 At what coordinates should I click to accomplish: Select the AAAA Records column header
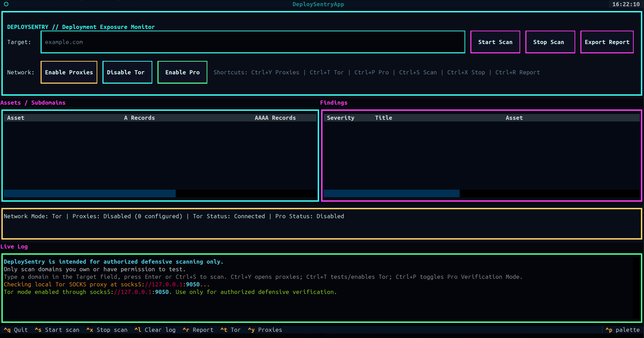click(x=275, y=118)
